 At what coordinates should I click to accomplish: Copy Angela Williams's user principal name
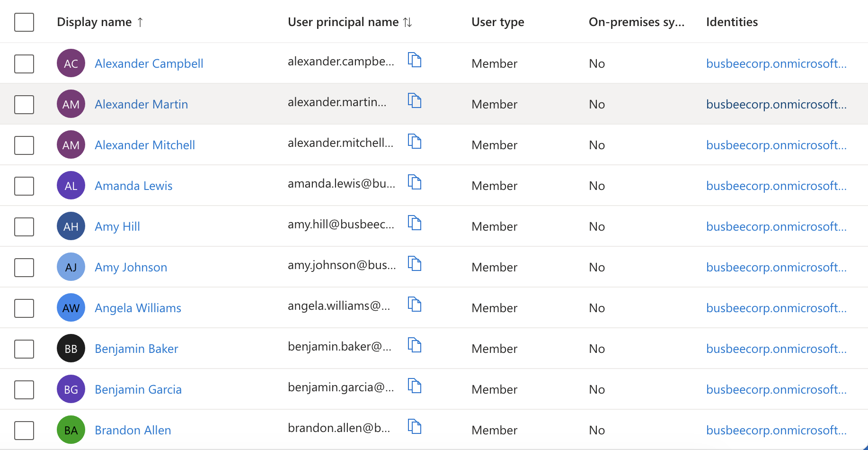415,305
